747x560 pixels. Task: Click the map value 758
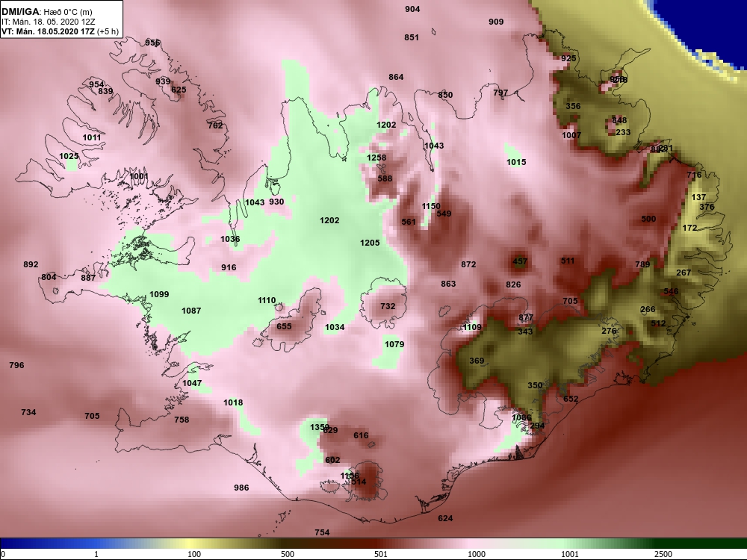pos(182,420)
